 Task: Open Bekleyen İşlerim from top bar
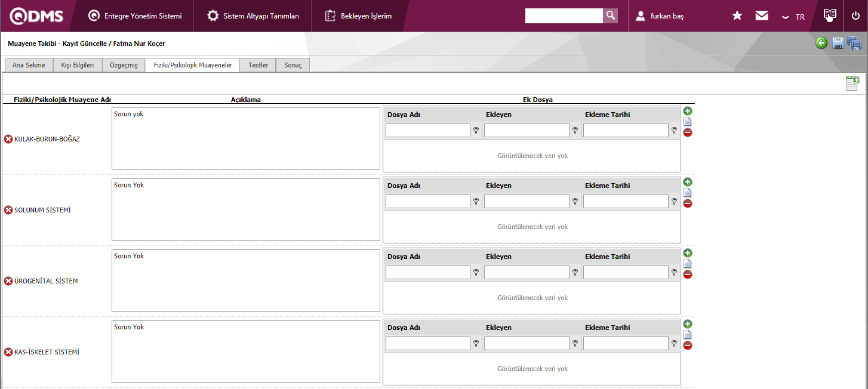tap(359, 16)
